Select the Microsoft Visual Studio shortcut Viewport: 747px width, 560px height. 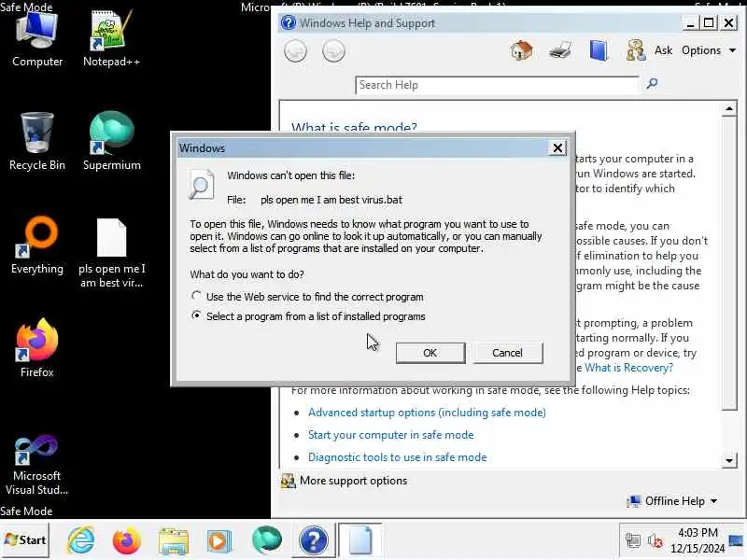coord(36,465)
